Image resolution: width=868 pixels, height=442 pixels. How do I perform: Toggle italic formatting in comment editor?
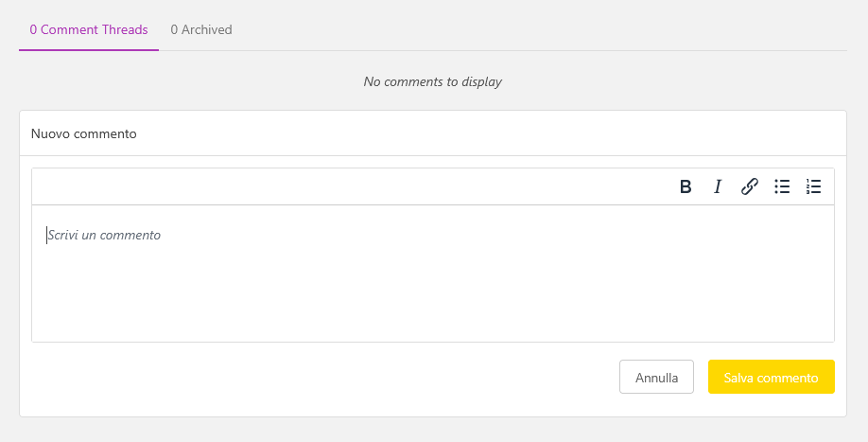(718, 186)
